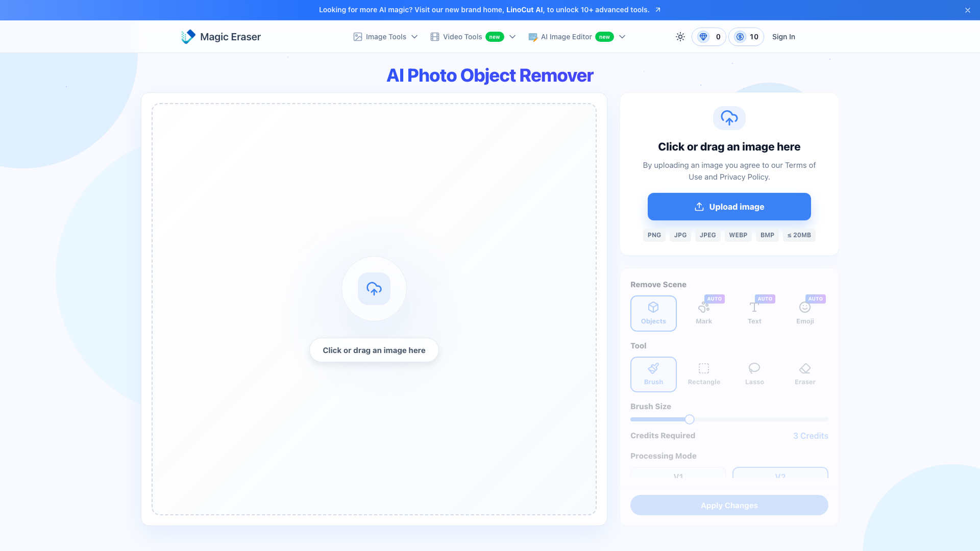
Task: Select the Eraser tool
Action: (x=805, y=374)
